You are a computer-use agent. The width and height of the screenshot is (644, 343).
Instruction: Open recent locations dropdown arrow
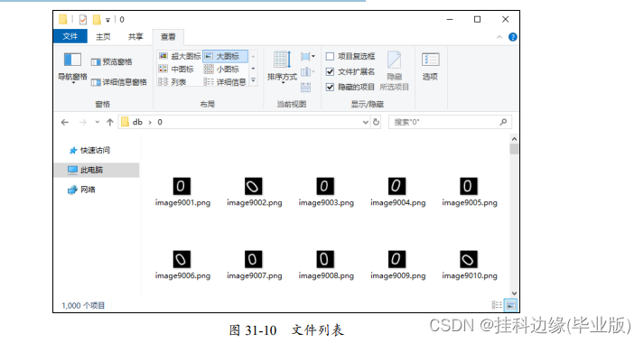(x=97, y=122)
